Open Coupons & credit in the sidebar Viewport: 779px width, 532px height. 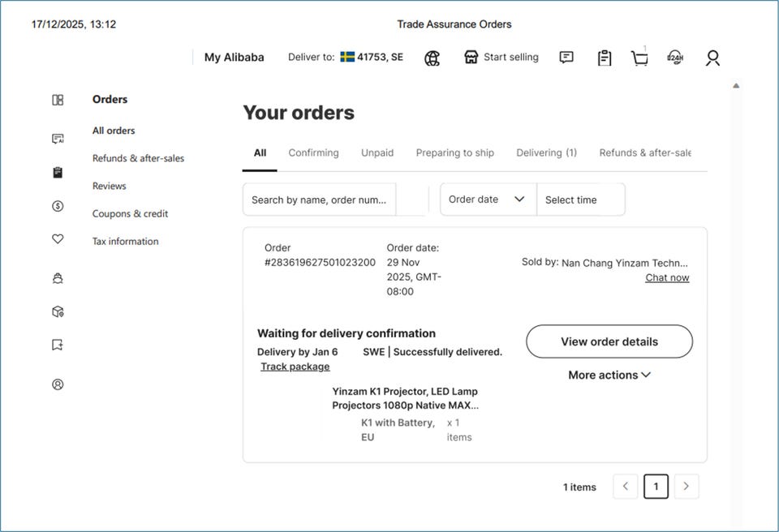tap(130, 213)
